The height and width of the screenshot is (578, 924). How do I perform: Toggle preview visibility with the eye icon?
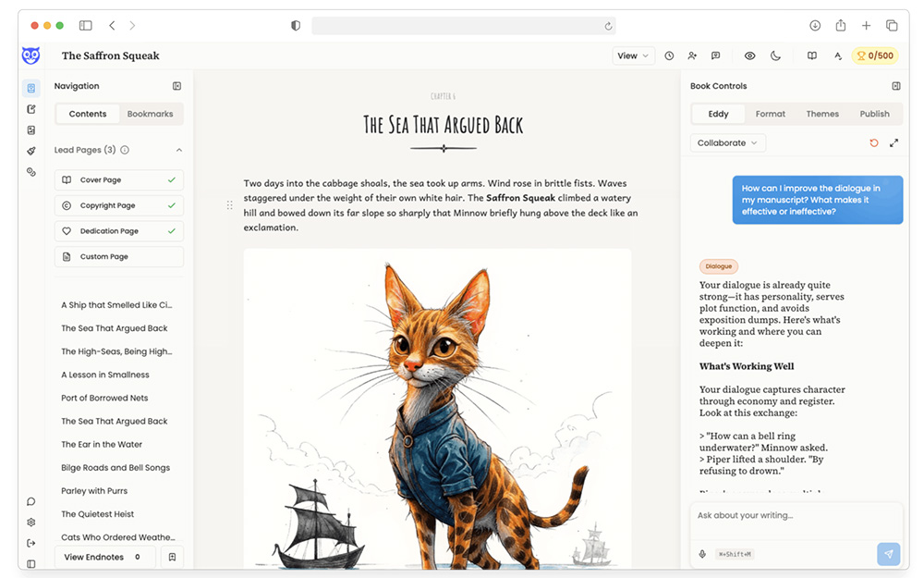pyautogui.click(x=749, y=55)
